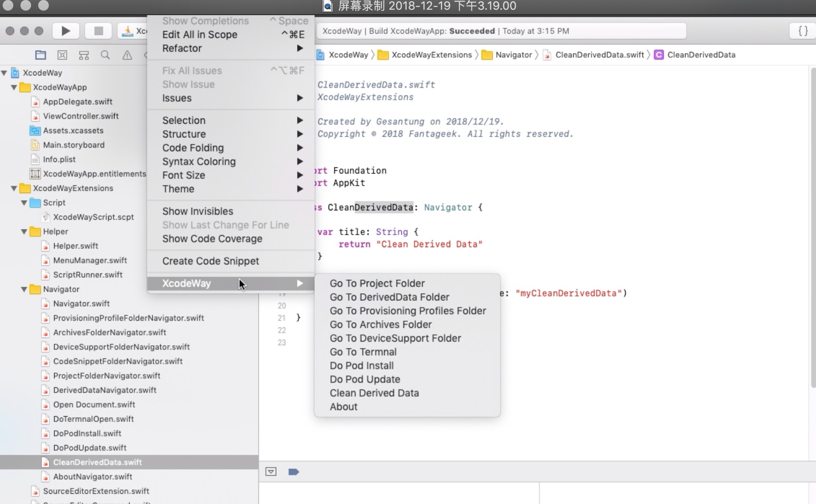Collapse the Script folder
816x504 pixels.
coord(24,203)
